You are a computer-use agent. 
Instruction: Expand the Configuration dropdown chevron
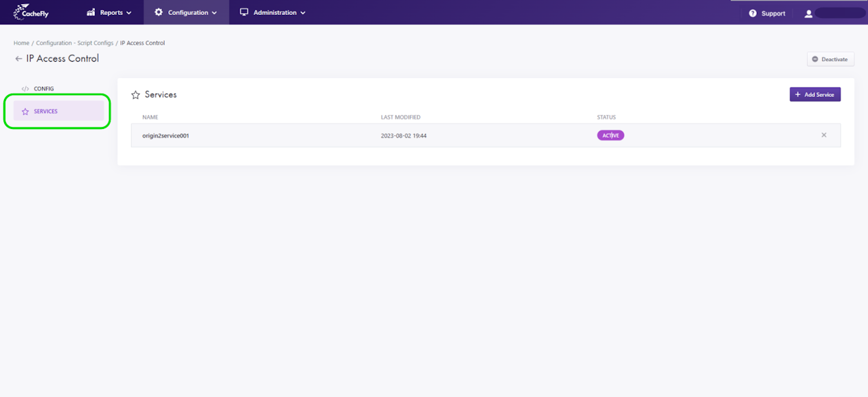[214, 13]
